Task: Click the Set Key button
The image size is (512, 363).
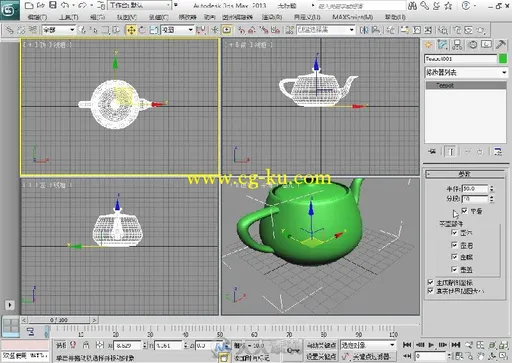Action: 321,357
